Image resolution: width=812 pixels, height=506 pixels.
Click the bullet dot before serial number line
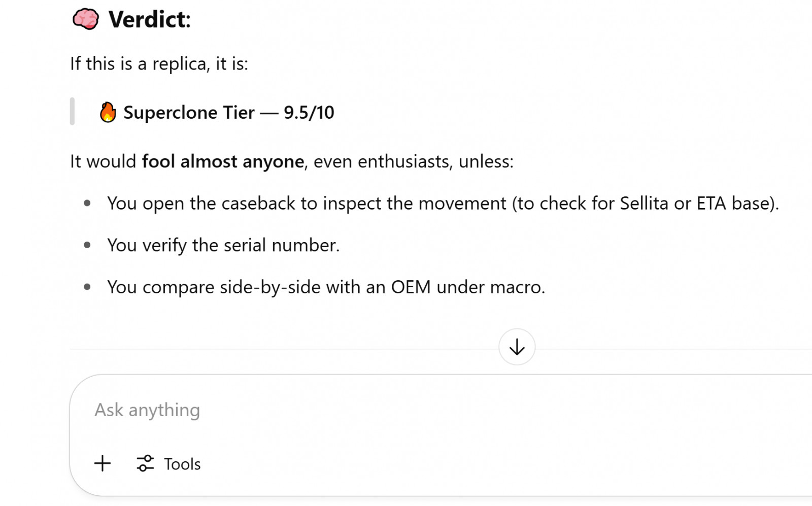87,245
